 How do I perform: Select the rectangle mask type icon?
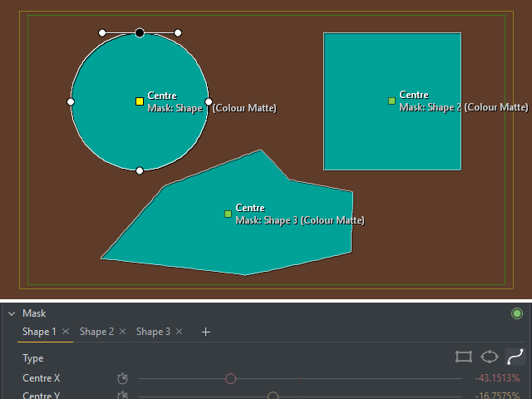pyautogui.click(x=464, y=357)
